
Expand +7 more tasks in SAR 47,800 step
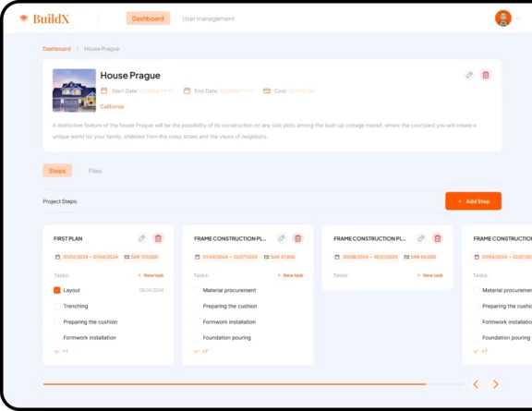click(x=200, y=351)
